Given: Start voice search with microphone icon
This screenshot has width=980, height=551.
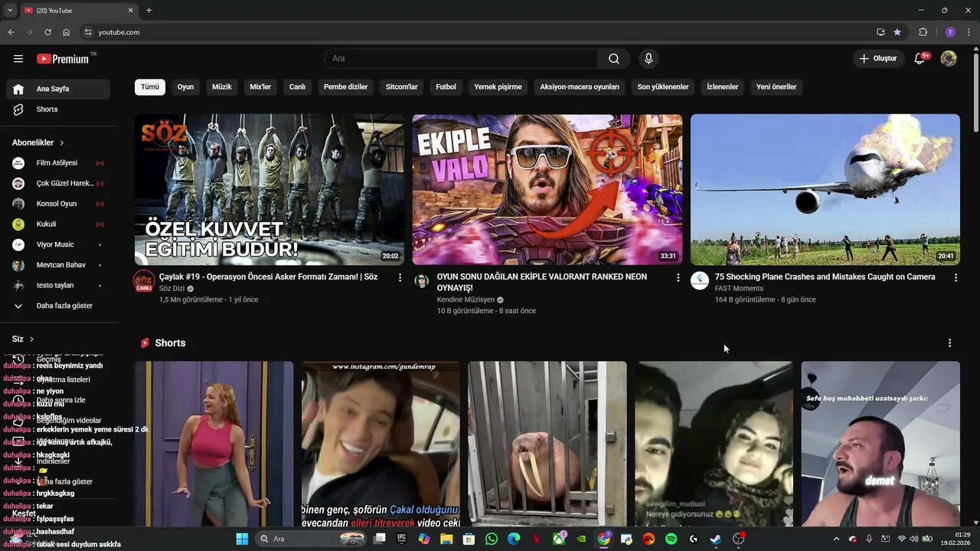Looking at the screenshot, I should pos(648,58).
